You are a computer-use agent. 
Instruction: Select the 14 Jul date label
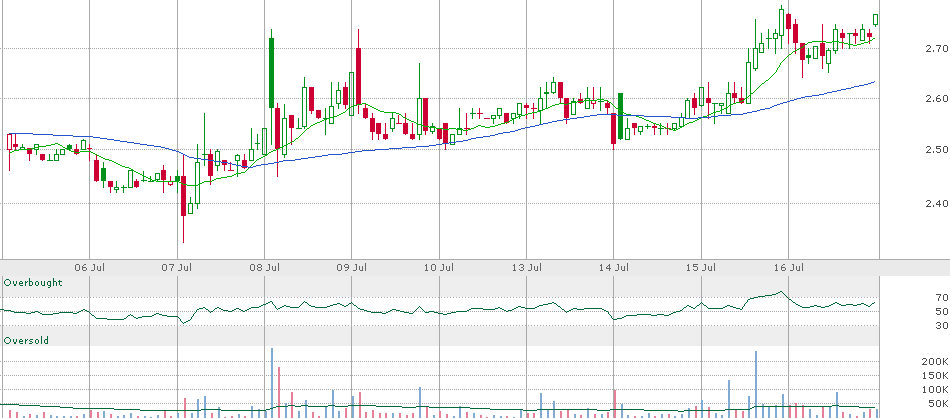point(616,267)
